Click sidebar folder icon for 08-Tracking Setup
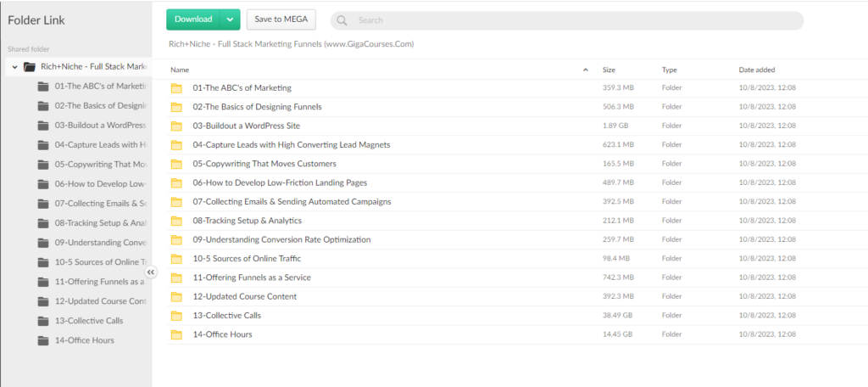Image resolution: width=868 pixels, height=387 pixels. [43, 223]
